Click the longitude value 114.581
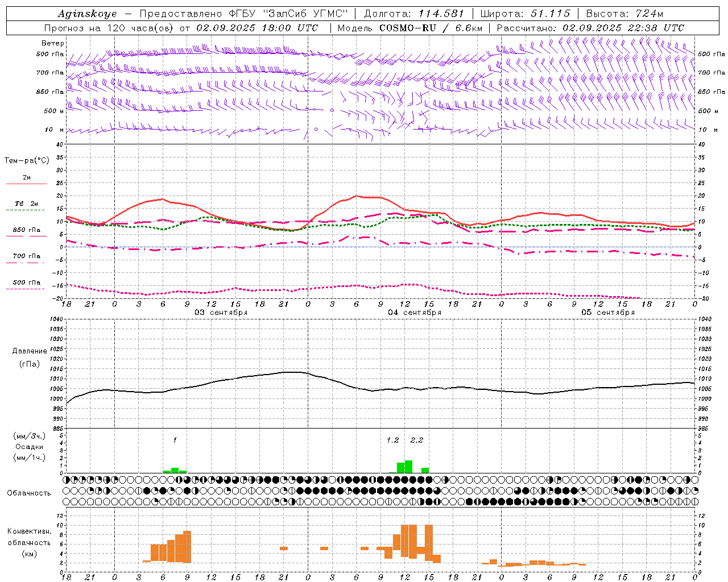Image resolution: width=728 pixels, height=582 pixels. tap(441, 14)
